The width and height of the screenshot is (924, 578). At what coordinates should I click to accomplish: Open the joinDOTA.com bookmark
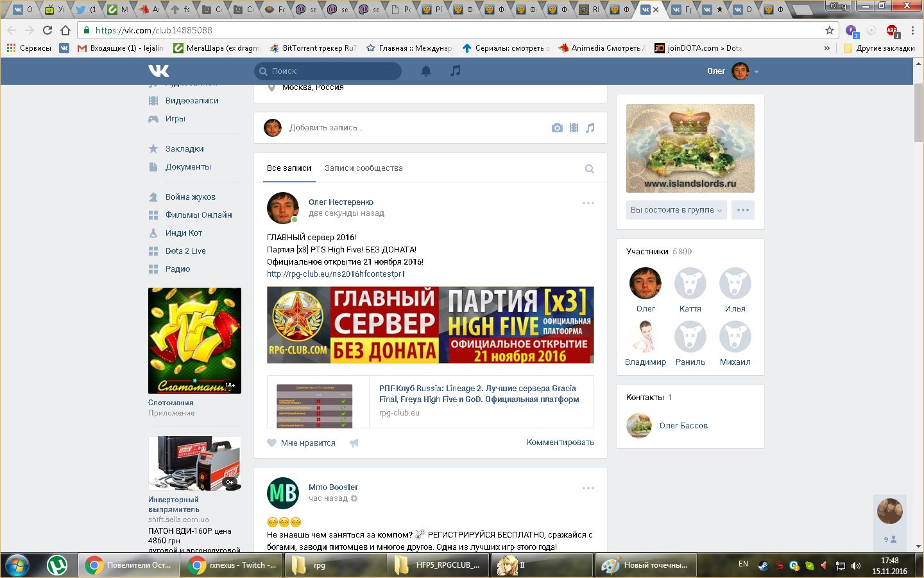coord(698,48)
